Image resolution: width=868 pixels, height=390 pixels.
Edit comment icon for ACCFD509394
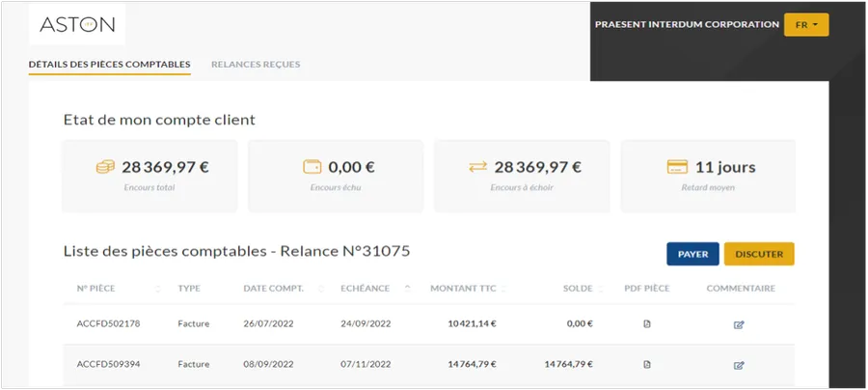tap(739, 365)
